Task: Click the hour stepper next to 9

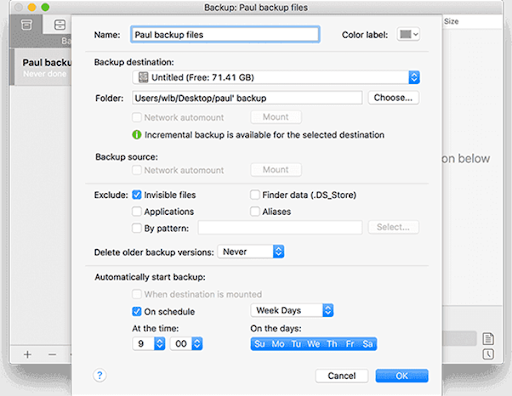Action: pos(160,344)
